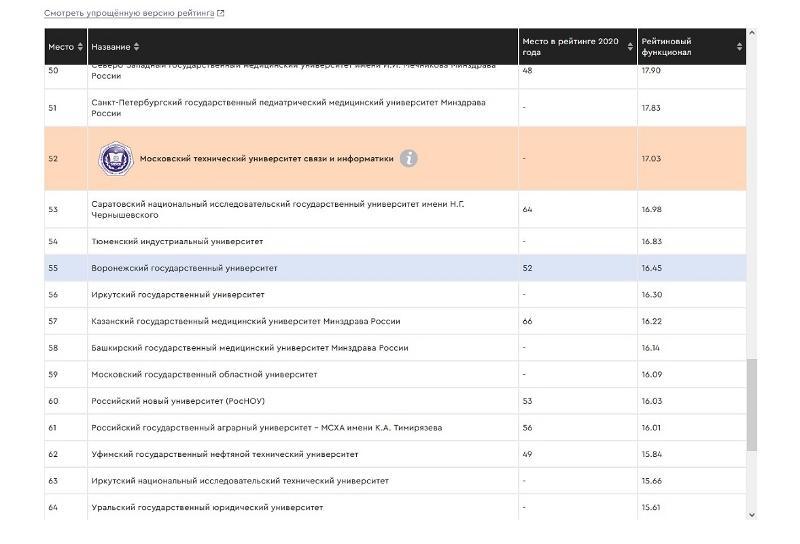Sort by Название column sort arrows
The image size is (800, 544).
tap(137, 47)
